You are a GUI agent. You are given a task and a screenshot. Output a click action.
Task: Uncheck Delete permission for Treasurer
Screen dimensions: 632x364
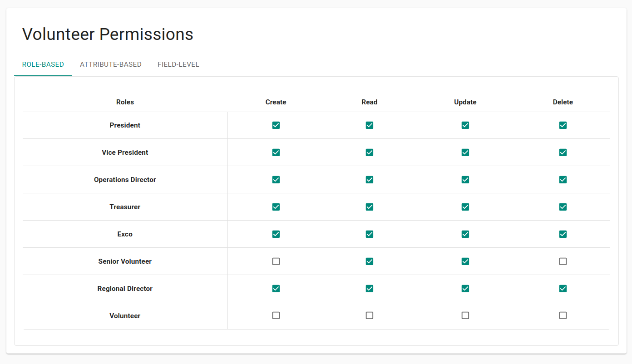(x=563, y=207)
